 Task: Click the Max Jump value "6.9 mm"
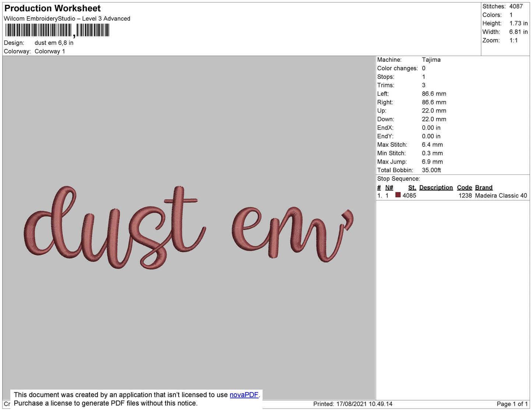(x=432, y=162)
